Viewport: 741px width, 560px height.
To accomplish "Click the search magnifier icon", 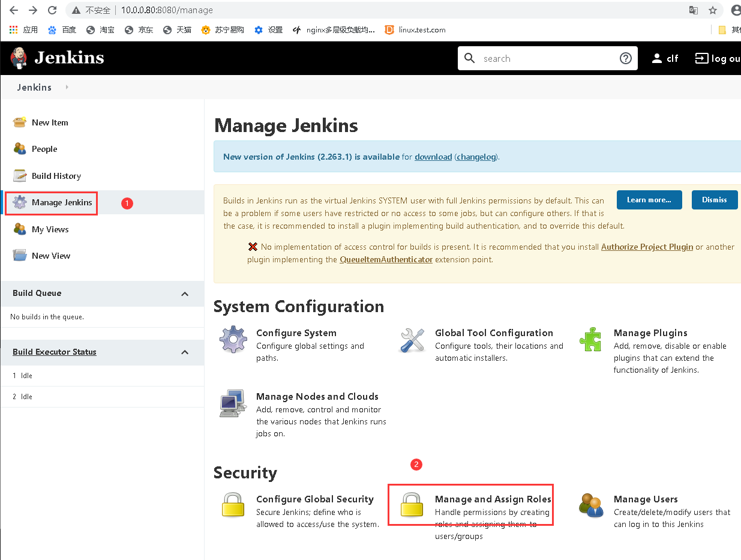I will coord(470,58).
